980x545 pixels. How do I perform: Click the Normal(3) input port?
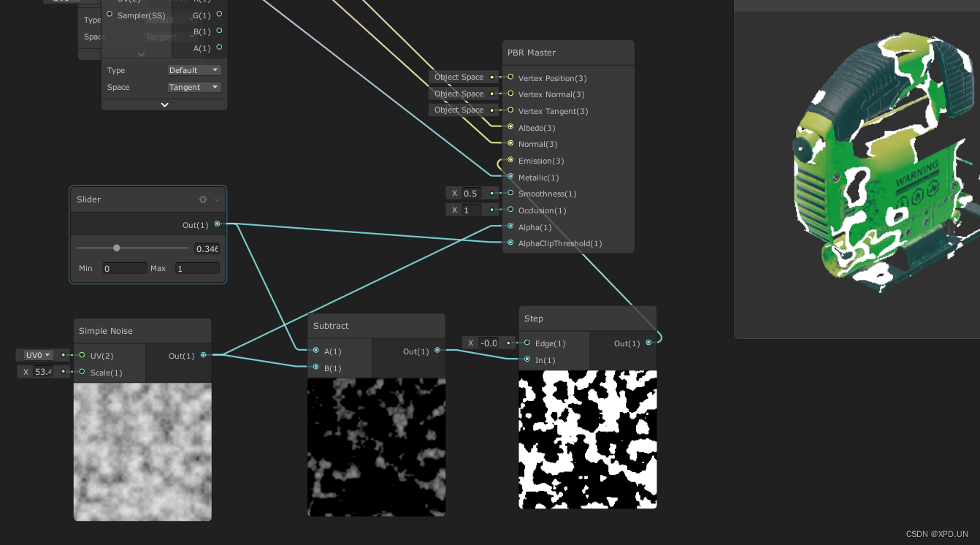coord(510,143)
